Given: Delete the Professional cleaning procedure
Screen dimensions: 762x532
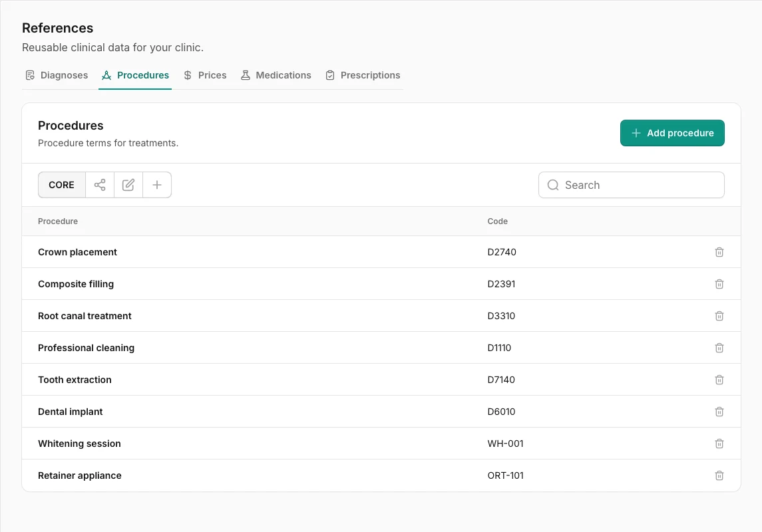Looking at the screenshot, I should coord(719,348).
